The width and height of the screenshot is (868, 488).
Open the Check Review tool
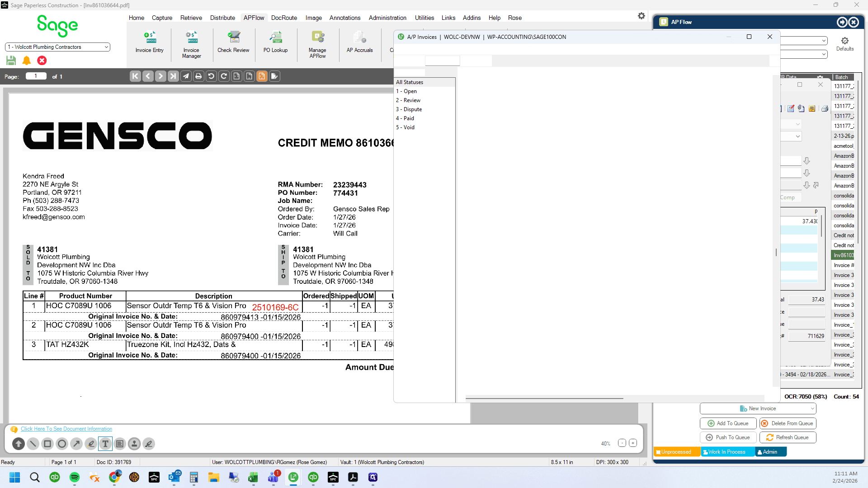point(233,42)
